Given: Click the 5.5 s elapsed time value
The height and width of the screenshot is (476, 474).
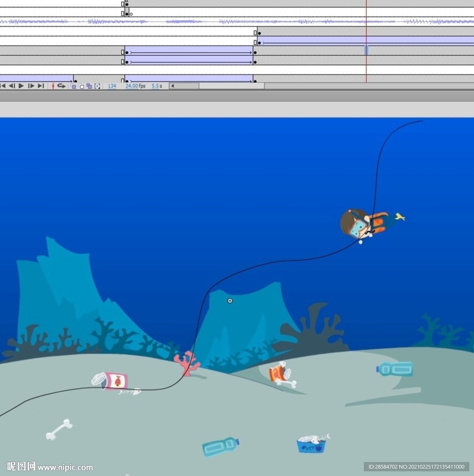Looking at the screenshot, I should (157, 86).
